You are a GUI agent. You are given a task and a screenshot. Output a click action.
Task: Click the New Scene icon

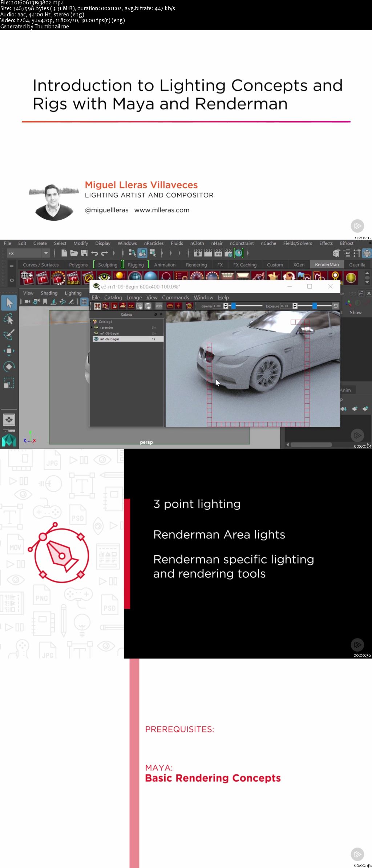(x=64, y=253)
